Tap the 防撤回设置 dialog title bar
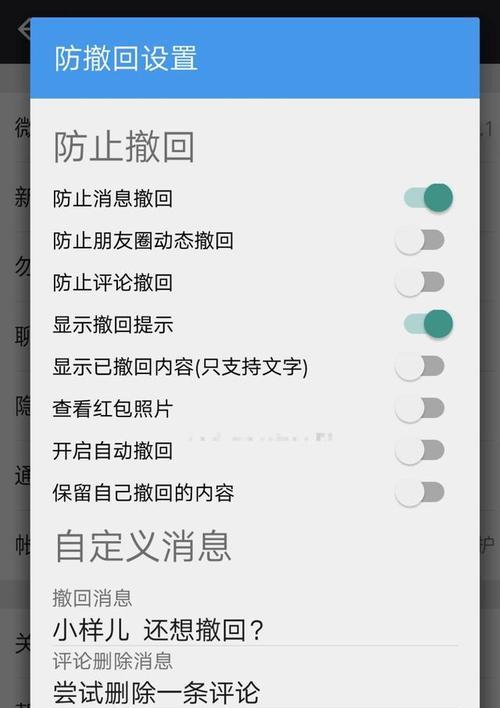 click(x=255, y=58)
